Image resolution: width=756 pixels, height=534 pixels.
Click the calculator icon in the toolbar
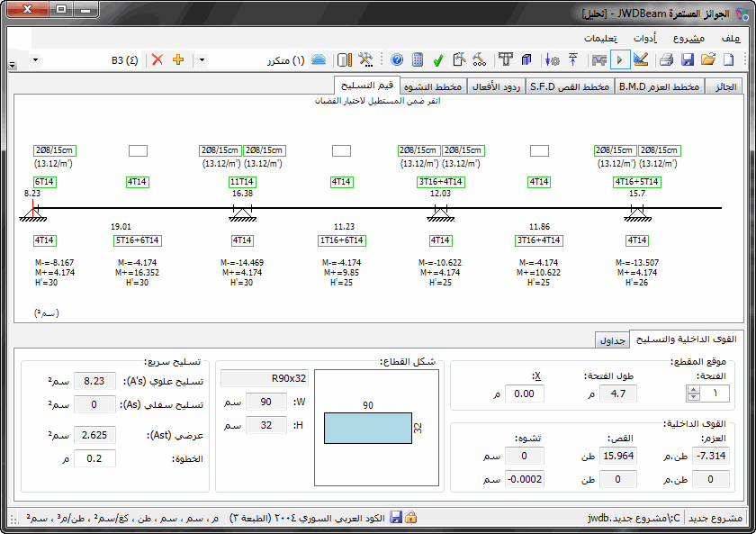point(418,59)
